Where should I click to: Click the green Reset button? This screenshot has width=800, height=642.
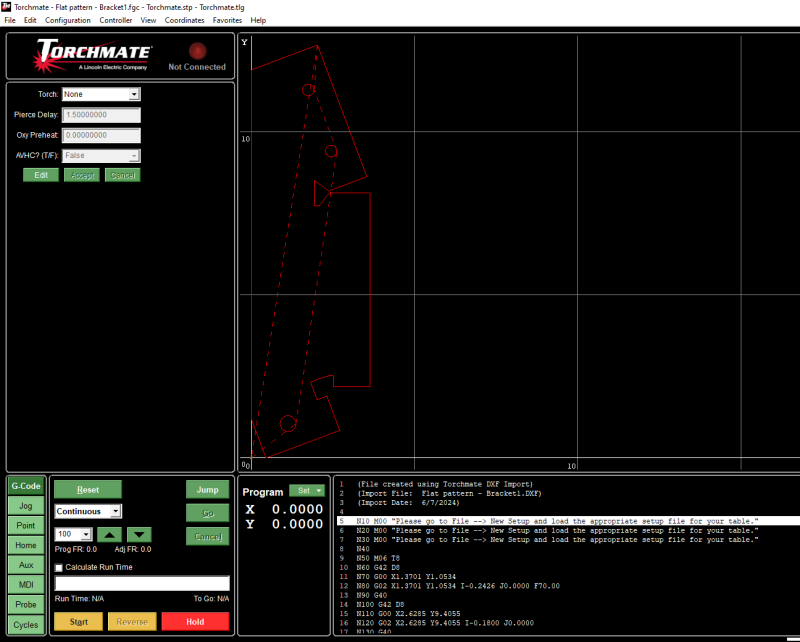pyautogui.click(x=87, y=490)
